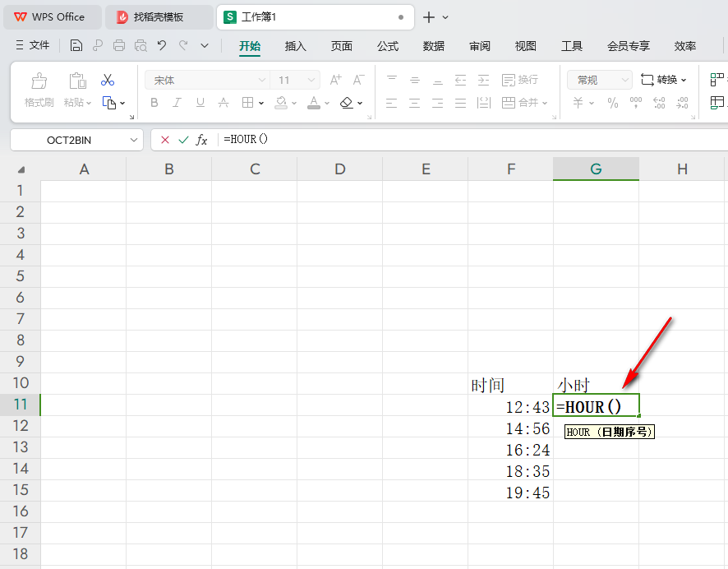The width and height of the screenshot is (728, 569).
Task: Toggle Italic formatting
Action: click(x=177, y=103)
